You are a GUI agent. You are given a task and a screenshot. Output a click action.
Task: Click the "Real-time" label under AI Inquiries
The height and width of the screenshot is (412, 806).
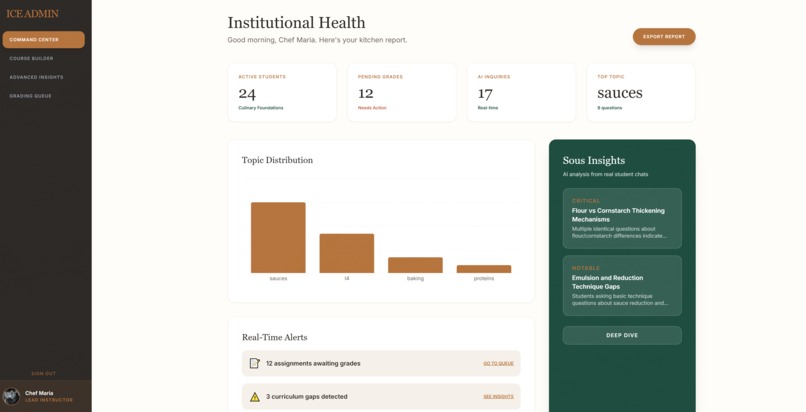click(488, 108)
